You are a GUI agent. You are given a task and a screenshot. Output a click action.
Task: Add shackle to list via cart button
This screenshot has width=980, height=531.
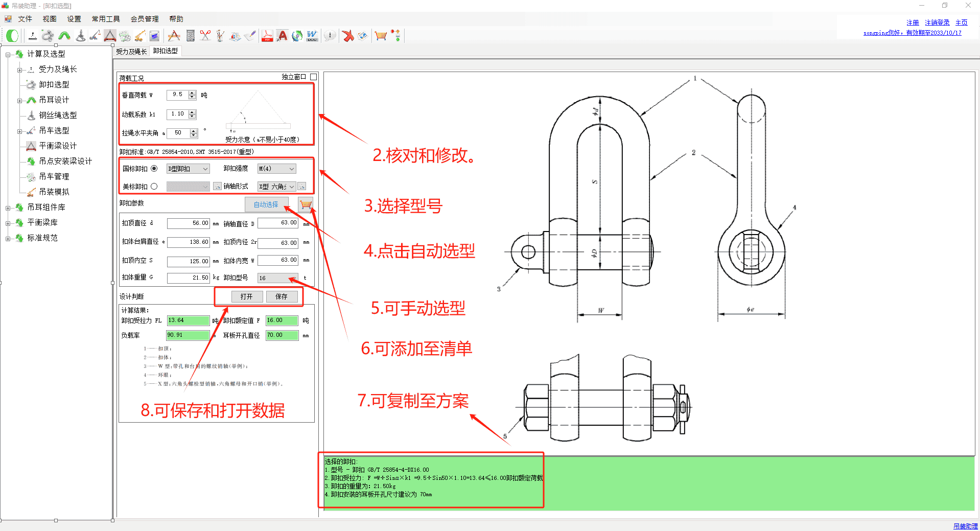tap(306, 204)
